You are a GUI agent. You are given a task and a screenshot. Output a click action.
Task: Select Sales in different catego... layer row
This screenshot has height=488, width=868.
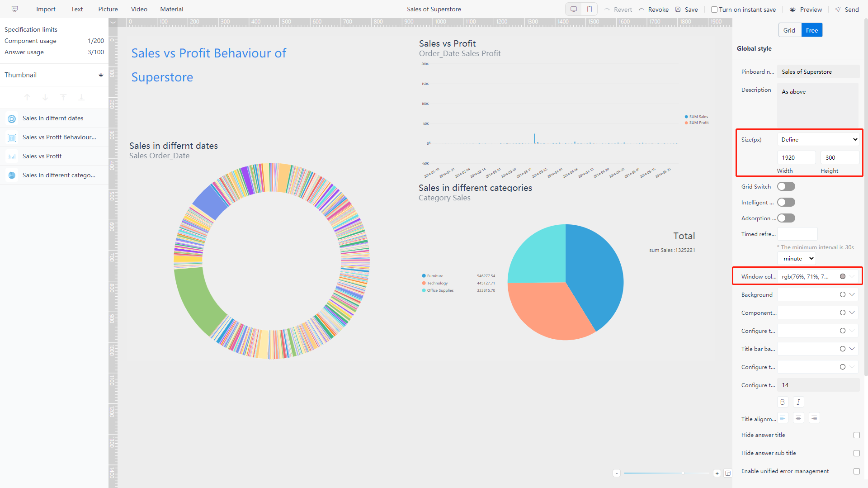pyautogui.click(x=54, y=175)
